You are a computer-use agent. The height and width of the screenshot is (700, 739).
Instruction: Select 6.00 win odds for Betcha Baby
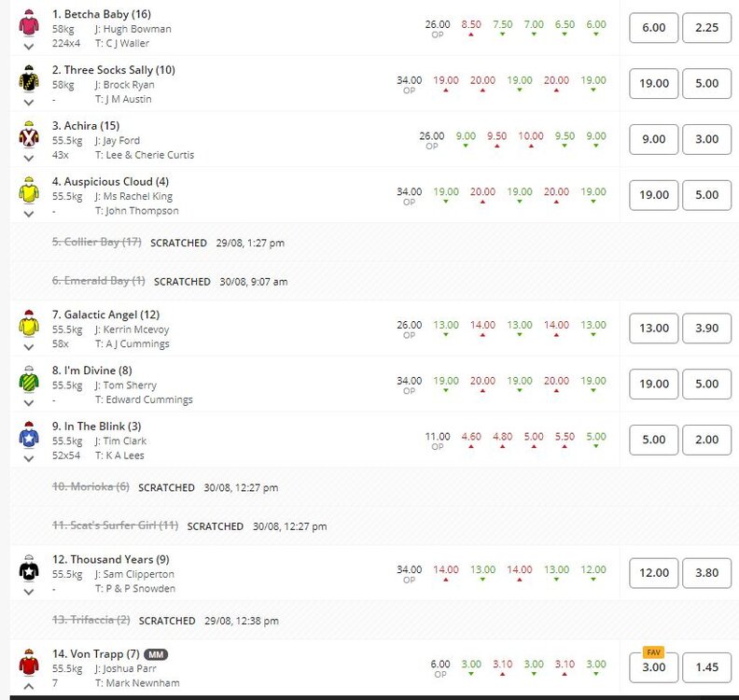click(x=653, y=28)
